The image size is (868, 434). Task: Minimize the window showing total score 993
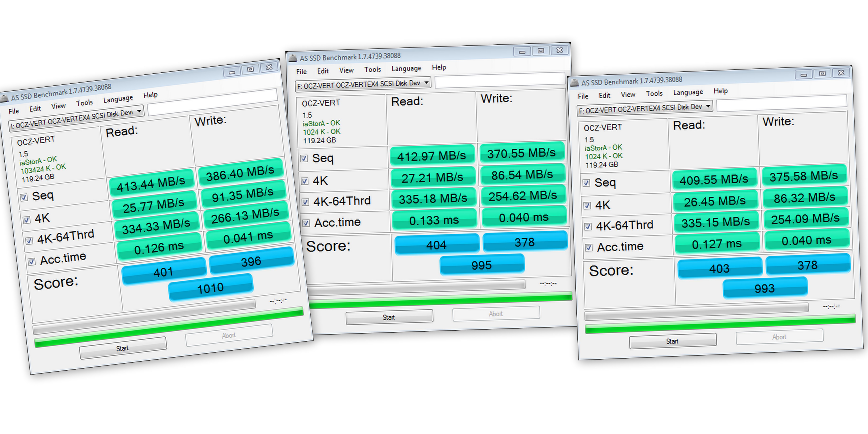tap(804, 74)
